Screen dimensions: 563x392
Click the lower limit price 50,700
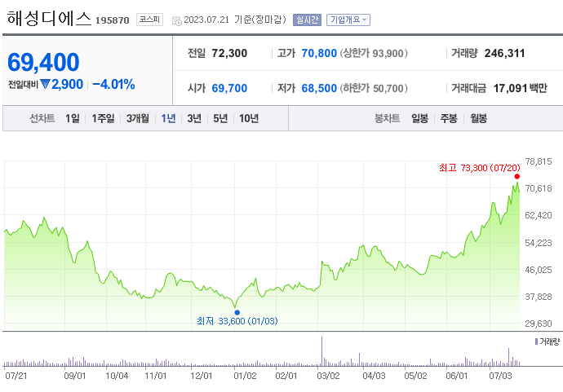point(388,88)
